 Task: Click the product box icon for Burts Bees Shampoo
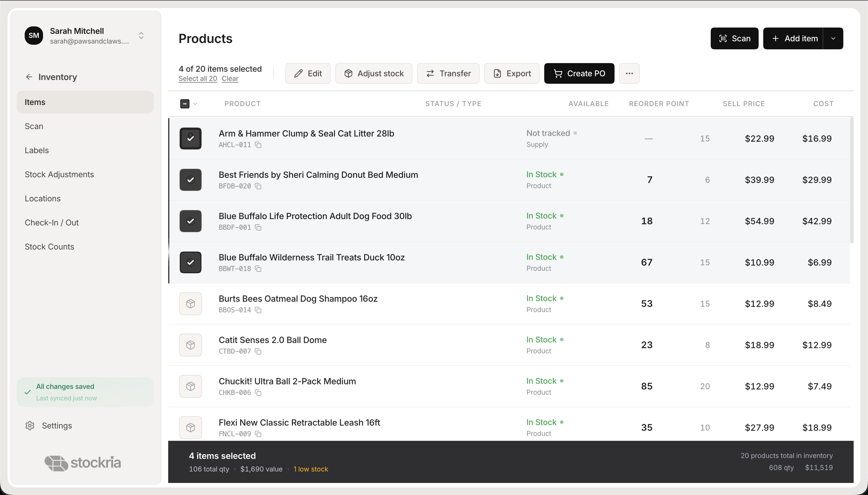pos(190,303)
